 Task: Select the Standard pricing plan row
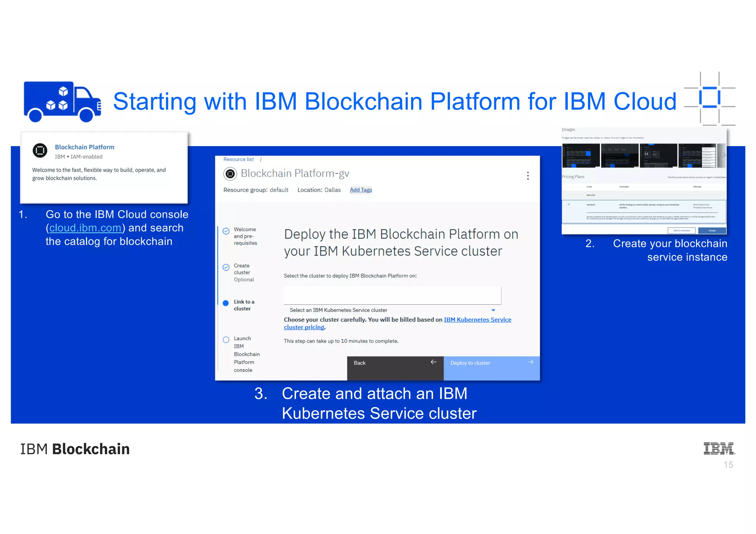[x=644, y=211]
